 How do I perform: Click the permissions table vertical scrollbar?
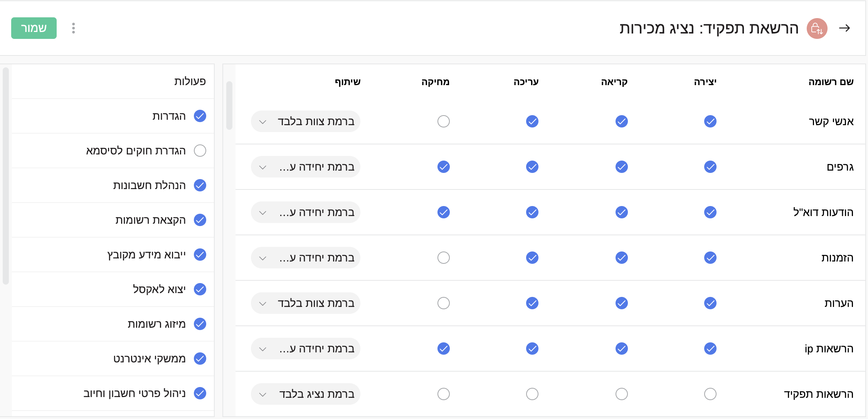[229, 106]
